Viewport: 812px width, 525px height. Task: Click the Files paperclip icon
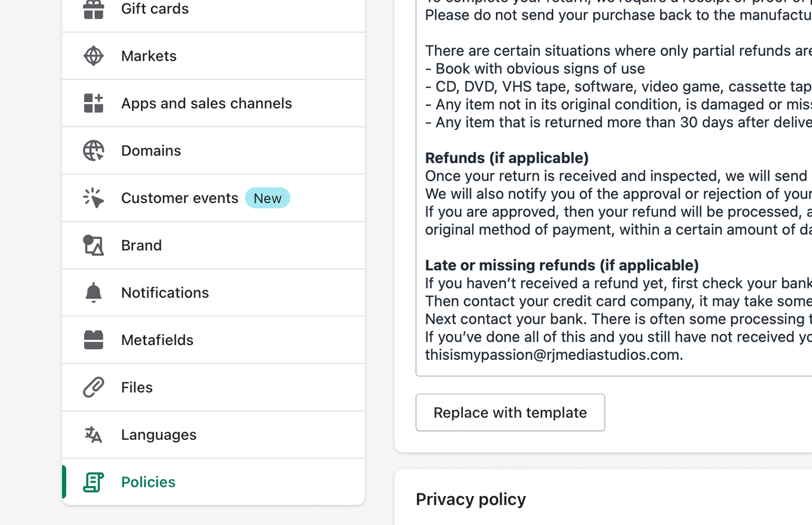[x=93, y=387]
